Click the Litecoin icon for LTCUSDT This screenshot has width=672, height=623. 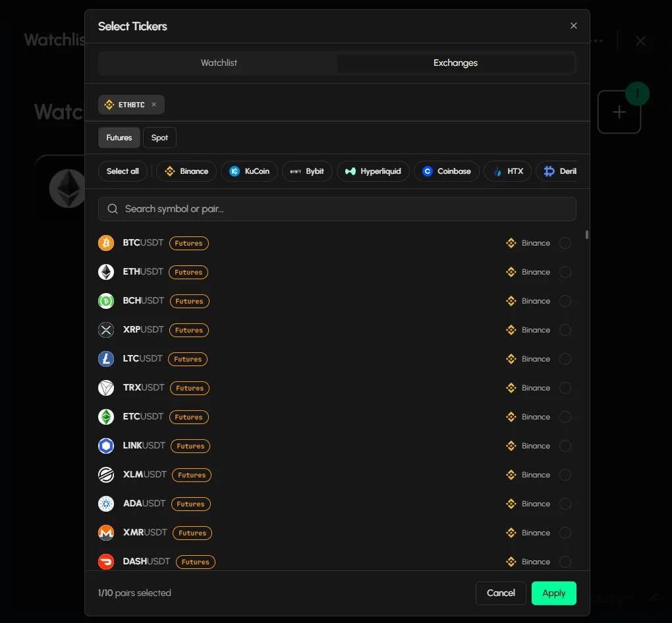(x=106, y=359)
